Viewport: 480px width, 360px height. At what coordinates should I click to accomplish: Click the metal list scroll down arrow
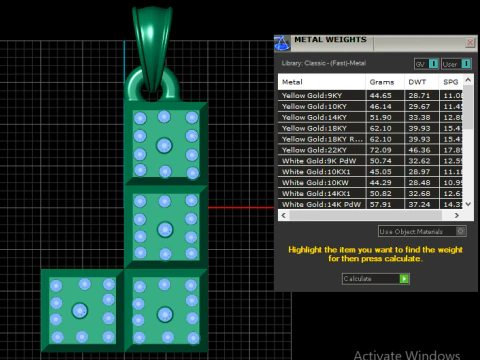click(x=468, y=204)
